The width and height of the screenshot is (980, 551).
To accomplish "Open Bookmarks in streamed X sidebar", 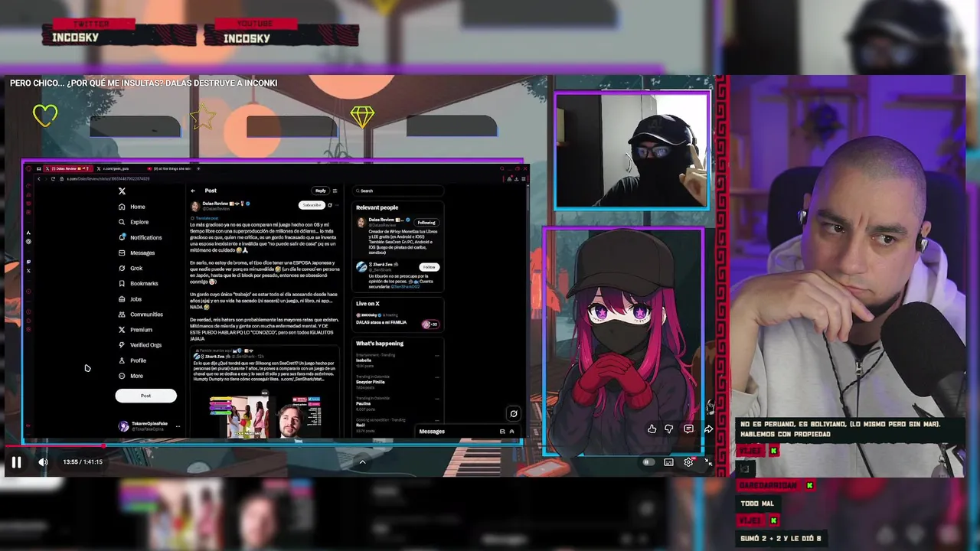I will pyautogui.click(x=138, y=283).
